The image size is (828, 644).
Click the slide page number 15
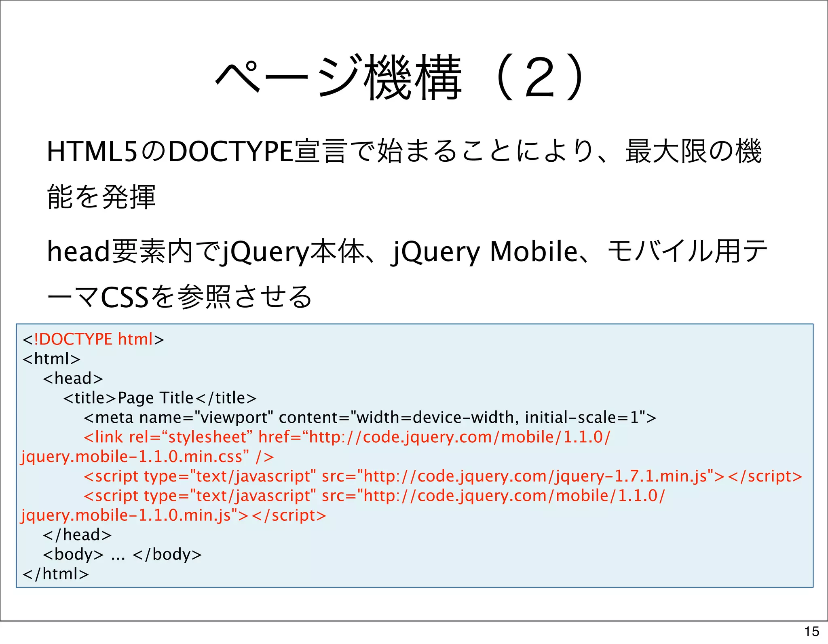click(x=812, y=631)
